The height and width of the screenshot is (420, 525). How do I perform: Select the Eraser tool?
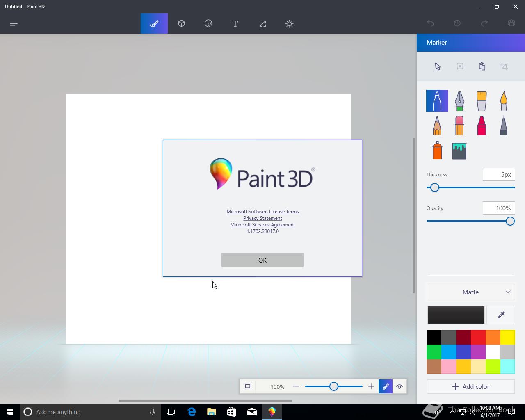coord(459,125)
